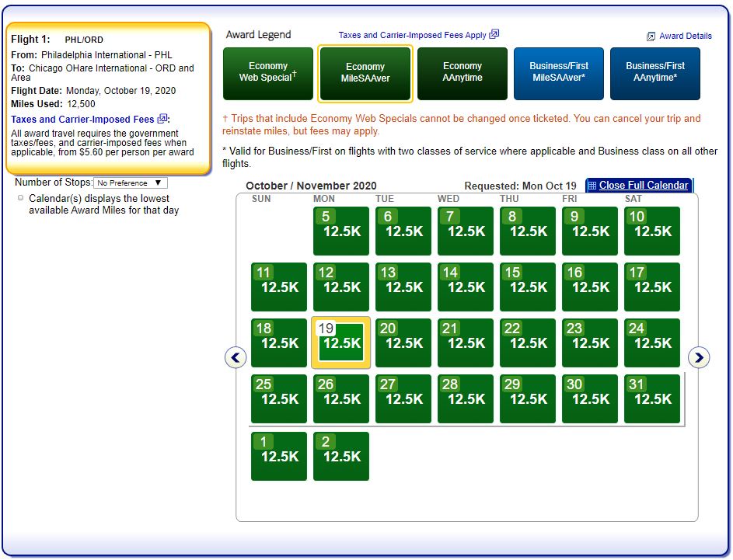The image size is (733, 560).
Task: Click the next month arrow icon
Action: point(699,357)
